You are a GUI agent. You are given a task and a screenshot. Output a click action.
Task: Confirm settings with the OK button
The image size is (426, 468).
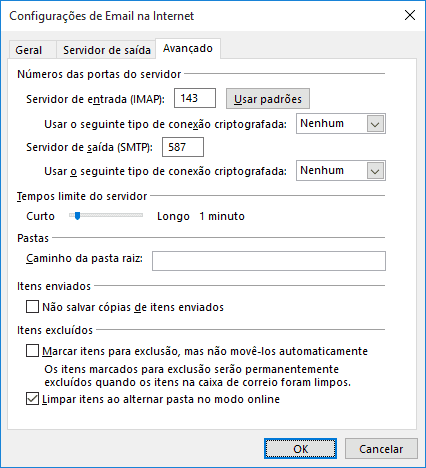pyautogui.click(x=300, y=449)
